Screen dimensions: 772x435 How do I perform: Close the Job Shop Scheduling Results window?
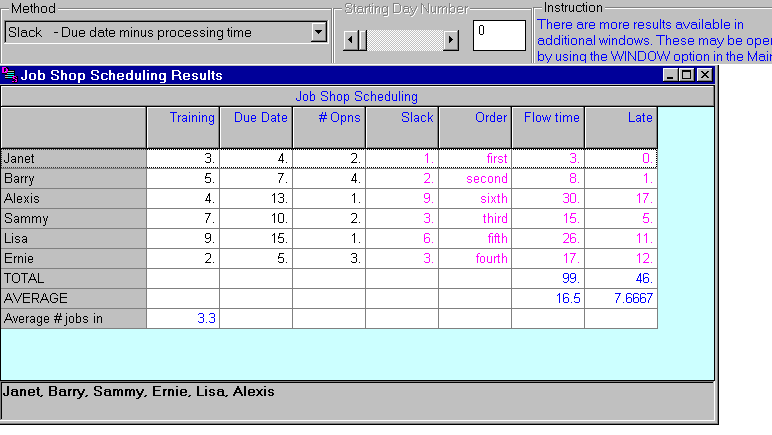(x=704, y=75)
